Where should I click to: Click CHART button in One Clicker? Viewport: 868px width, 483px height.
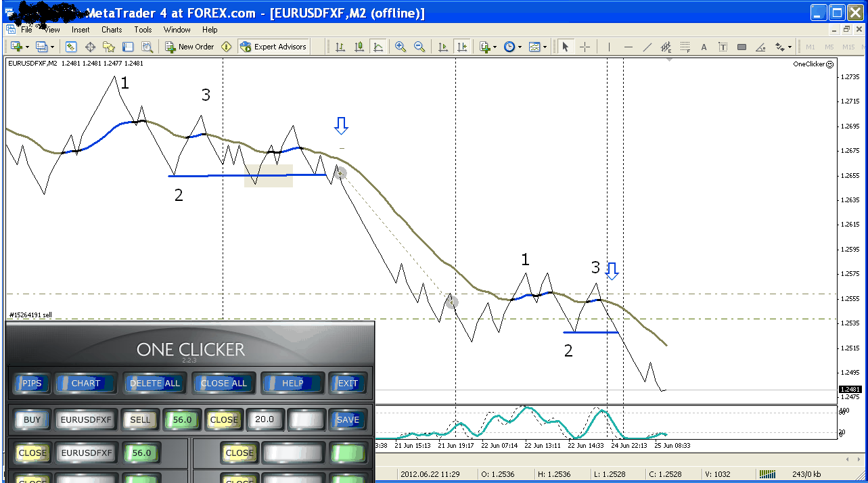click(x=86, y=383)
